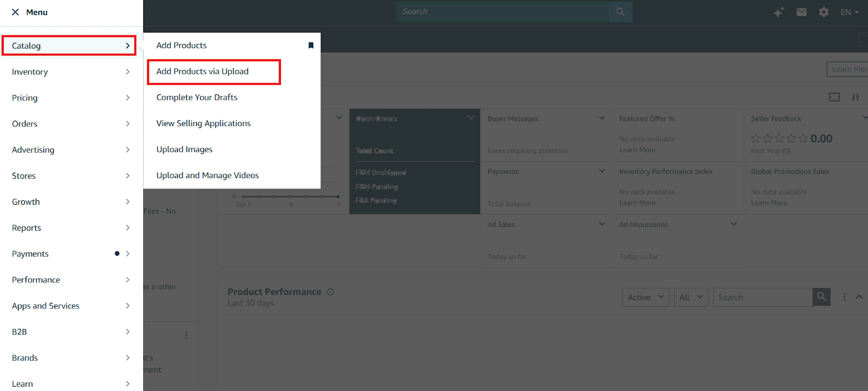Viewport: 868px width, 391px height.
Task: Expand the Reports submenu chevron
Action: pyautogui.click(x=128, y=228)
